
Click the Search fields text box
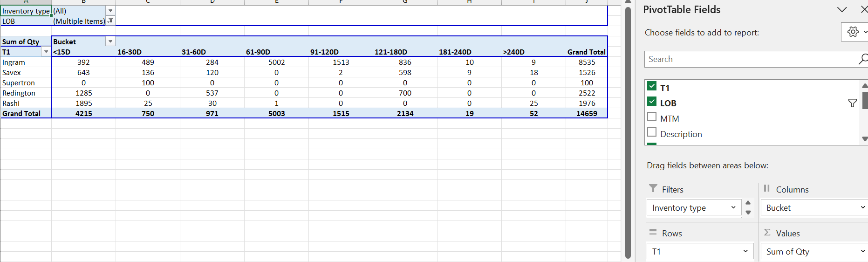[x=750, y=59]
